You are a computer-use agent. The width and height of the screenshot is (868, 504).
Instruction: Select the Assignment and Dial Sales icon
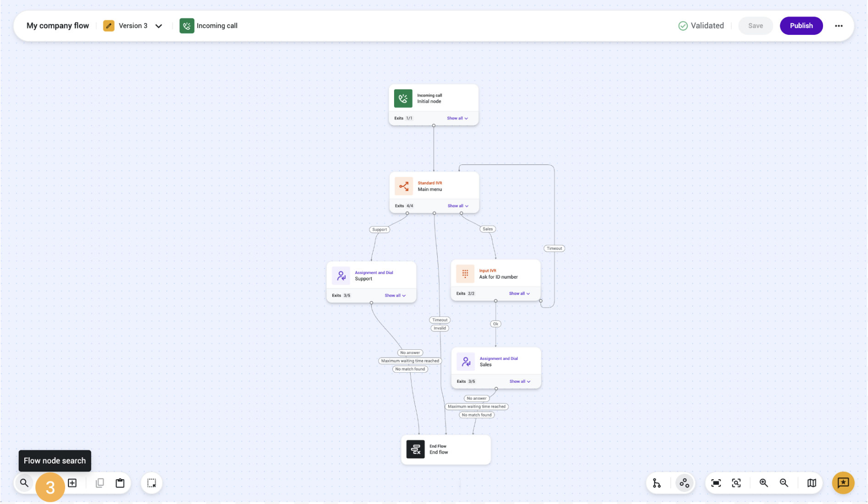(x=466, y=361)
